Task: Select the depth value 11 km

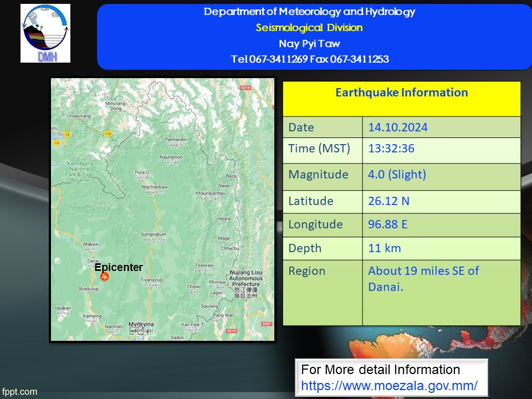Action: [x=385, y=248]
